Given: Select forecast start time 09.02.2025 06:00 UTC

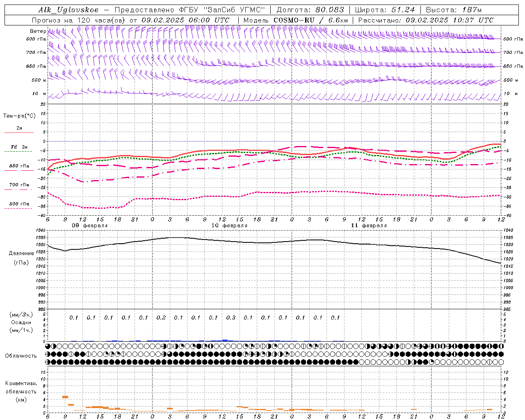Looking at the screenshot, I should 185,20.
